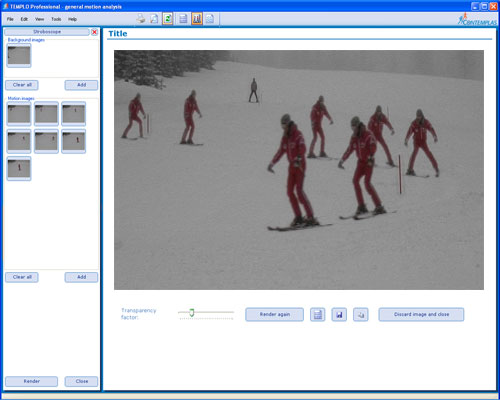The width and height of the screenshot is (500, 400).
Task: Save the image with the floppy disk icon
Action: [339, 314]
